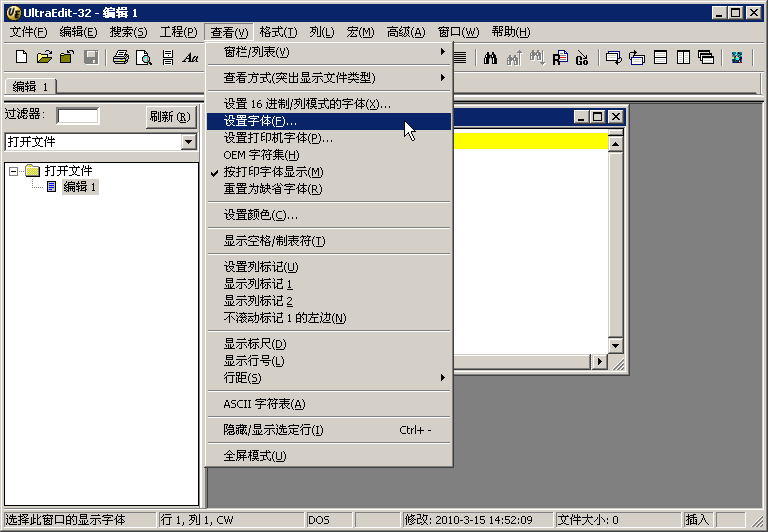This screenshot has height=532, width=768.
Task: Choose 重置为缺省字体(R) menu entry
Action: pyautogui.click(x=328, y=189)
